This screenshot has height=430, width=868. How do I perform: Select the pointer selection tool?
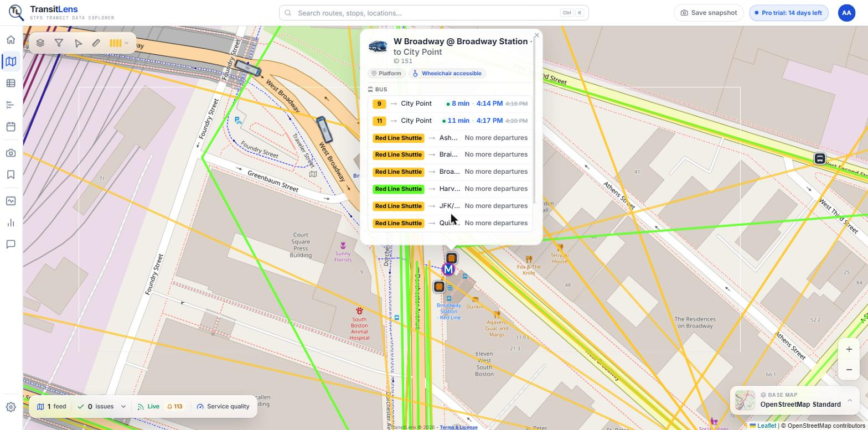click(x=78, y=43)
